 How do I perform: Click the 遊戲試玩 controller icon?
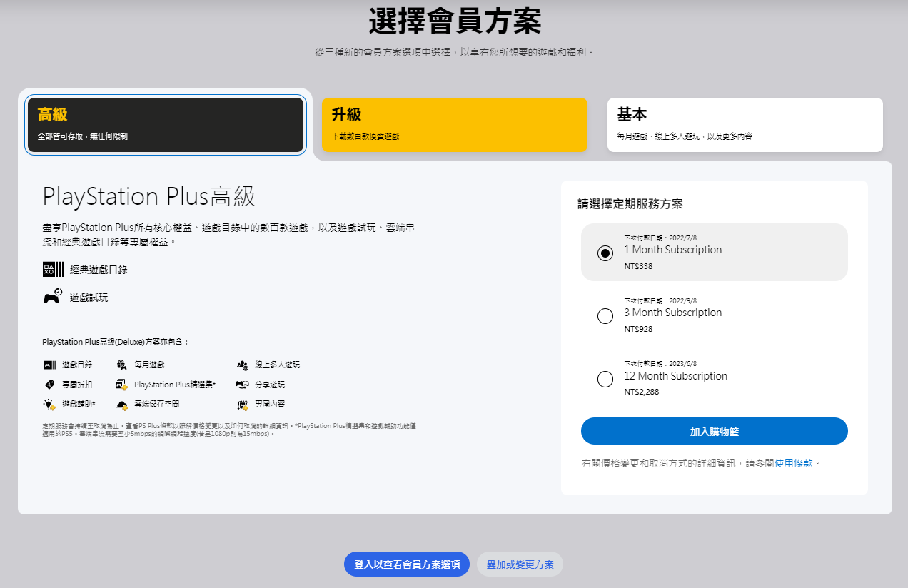[53, 297]
